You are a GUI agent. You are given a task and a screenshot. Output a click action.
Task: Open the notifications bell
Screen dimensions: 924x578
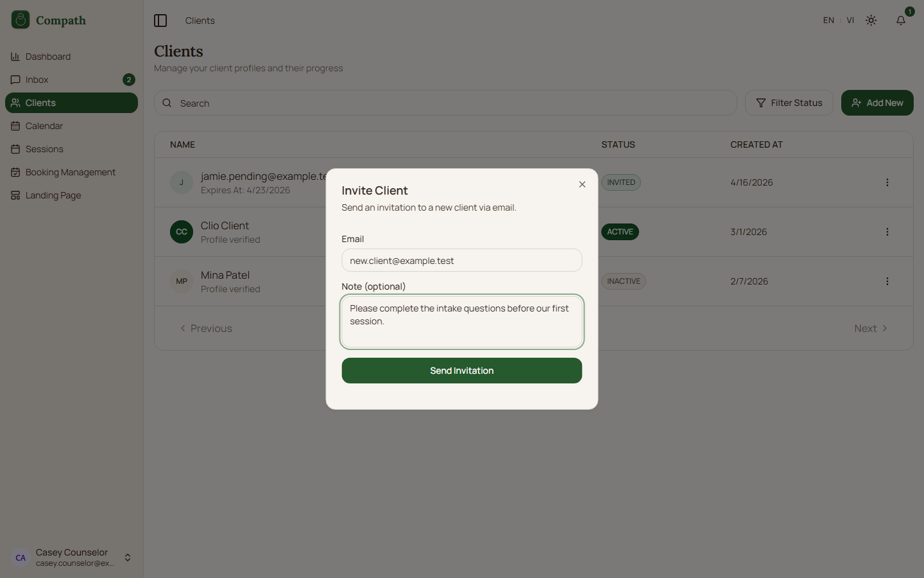(x=901, y=21)
